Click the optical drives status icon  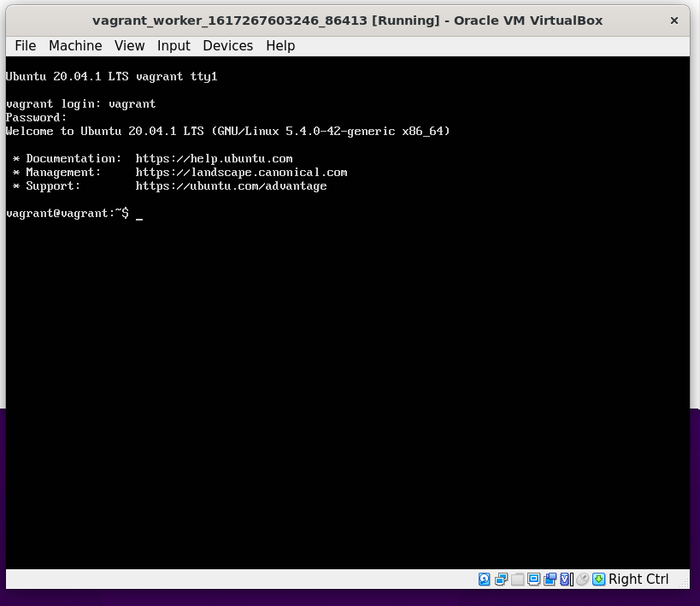tap(501, 580)
